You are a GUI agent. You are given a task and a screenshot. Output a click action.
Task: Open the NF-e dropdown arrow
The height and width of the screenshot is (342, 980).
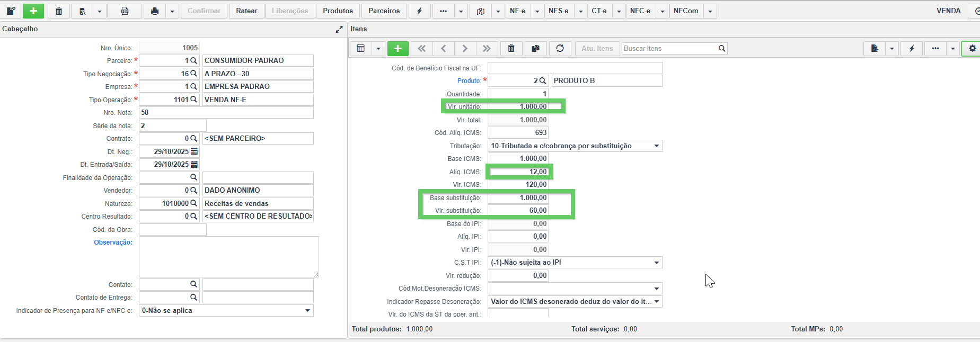coord(537,11)
